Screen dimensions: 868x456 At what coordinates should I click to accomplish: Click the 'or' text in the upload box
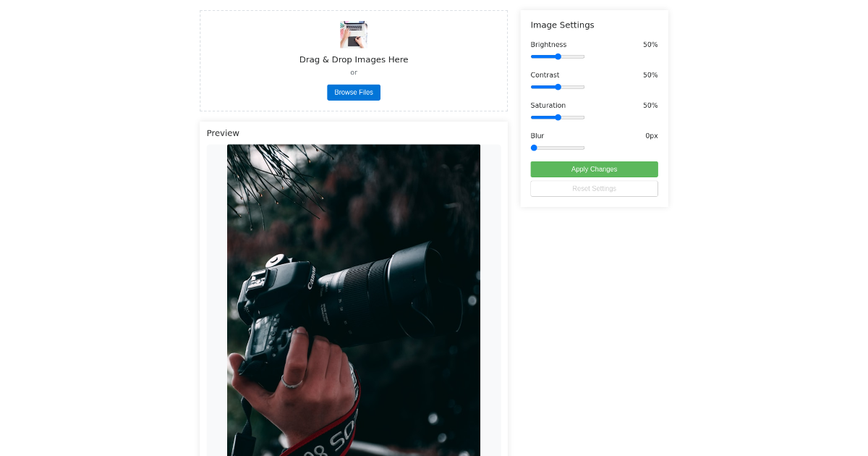tap(354, 72)
